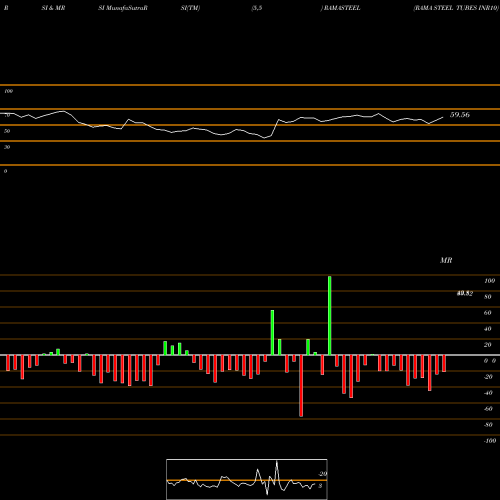Screen dimensions: 500x500
Task: Click the MR axis label 40
Action: pos(488,329)
